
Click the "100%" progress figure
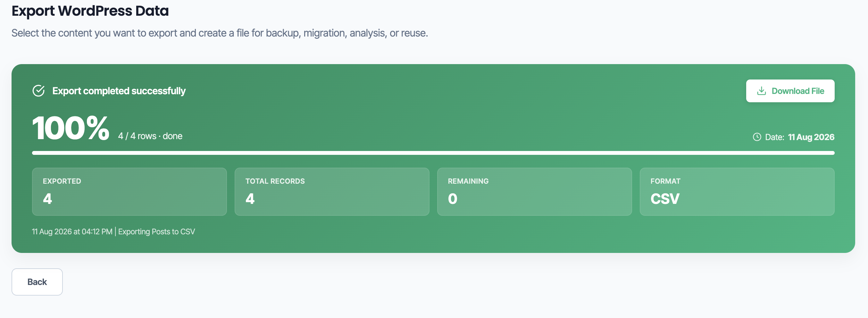pos(71,128)
